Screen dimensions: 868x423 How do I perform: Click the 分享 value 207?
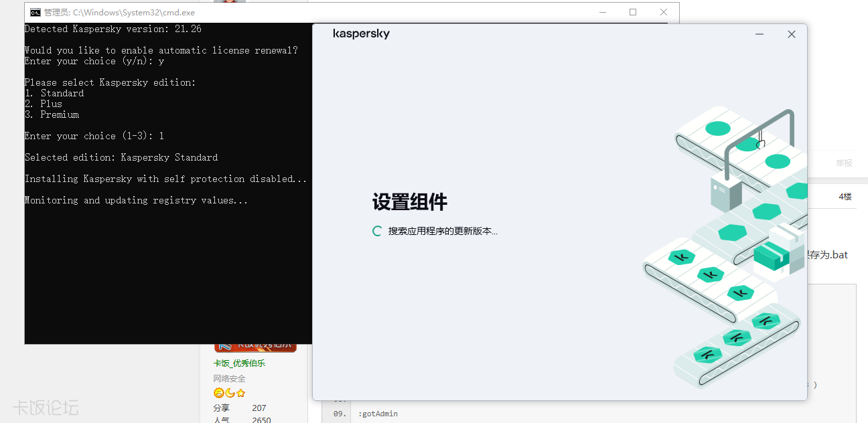259,408
